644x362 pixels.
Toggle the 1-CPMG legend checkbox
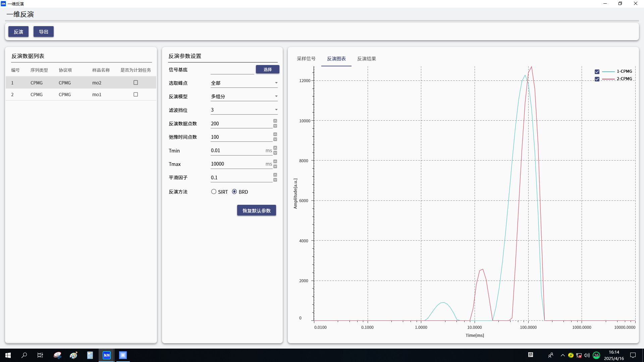pos(597,72)
